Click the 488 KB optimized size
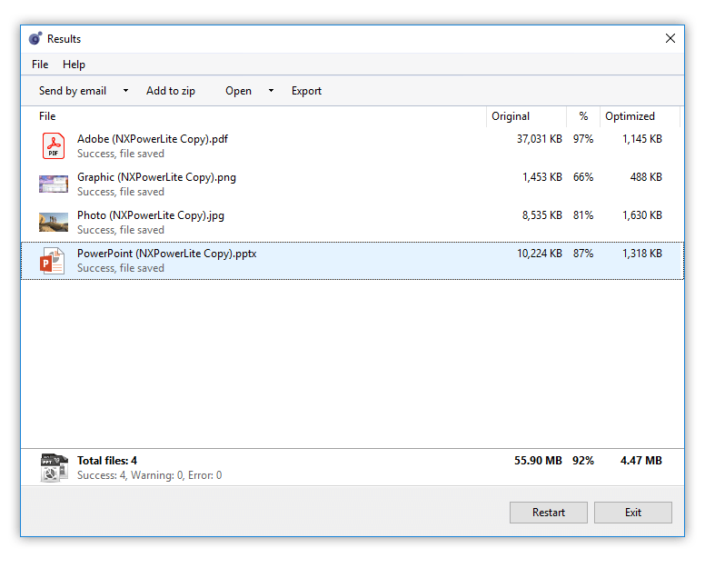The width and height of the screenshot is (705, 588). pos(646,177)
